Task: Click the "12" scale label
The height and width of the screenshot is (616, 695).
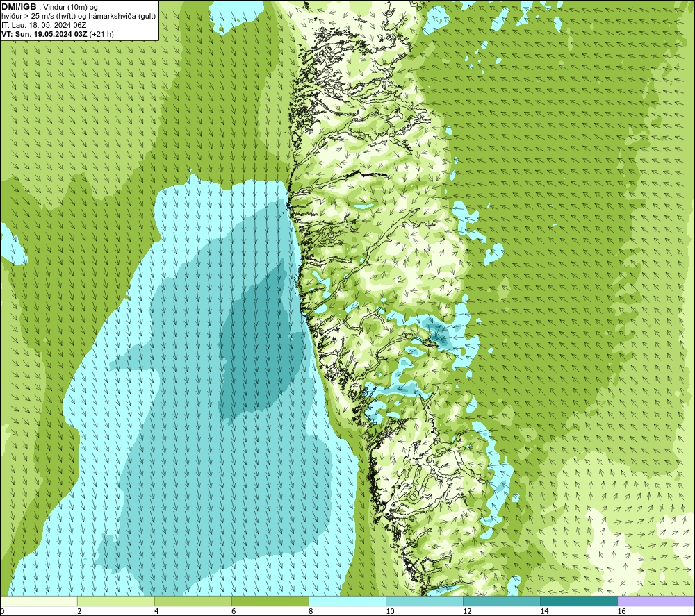Action: (467, 611)
